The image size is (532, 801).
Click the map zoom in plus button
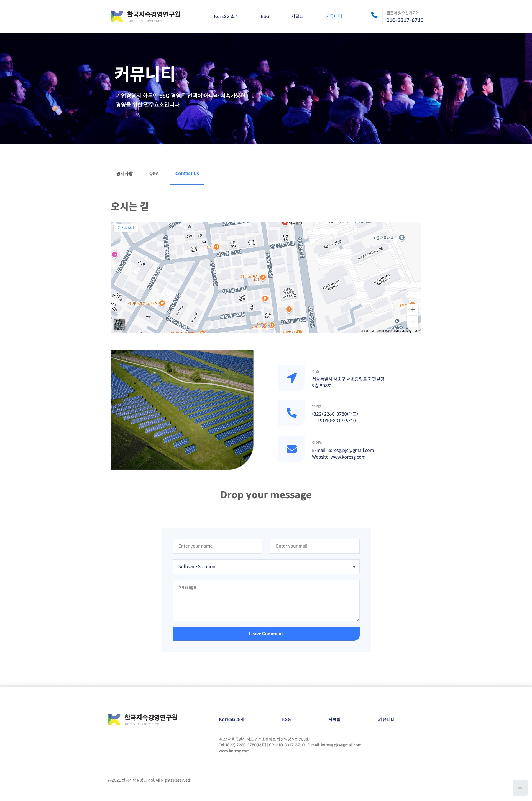point(413,309)
